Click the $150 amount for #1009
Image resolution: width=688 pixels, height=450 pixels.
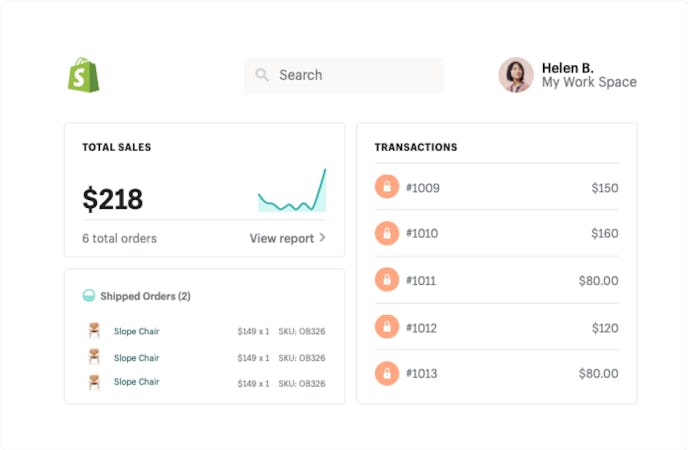tap(605, 188)
